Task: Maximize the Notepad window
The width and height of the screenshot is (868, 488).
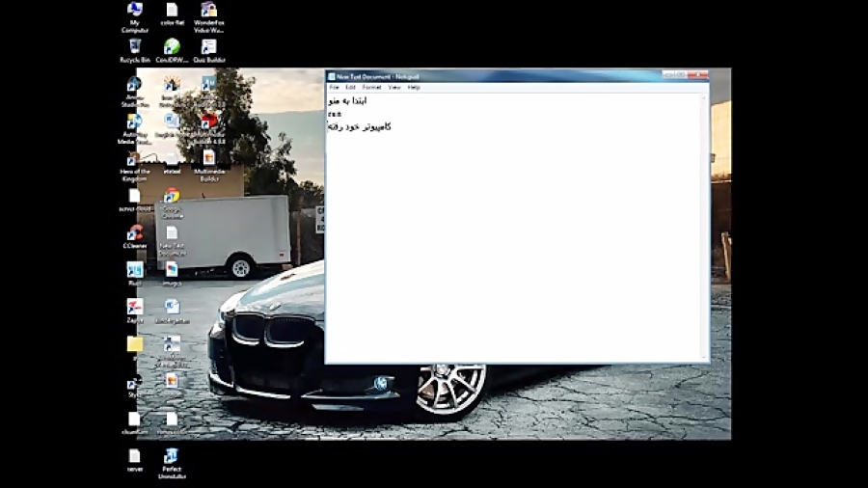Action: 682,74
